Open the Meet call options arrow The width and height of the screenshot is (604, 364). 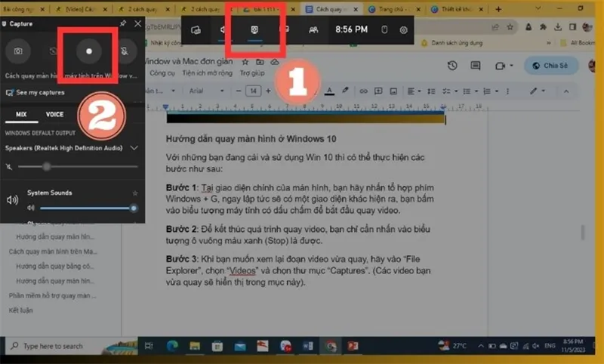tap(512, 66)
